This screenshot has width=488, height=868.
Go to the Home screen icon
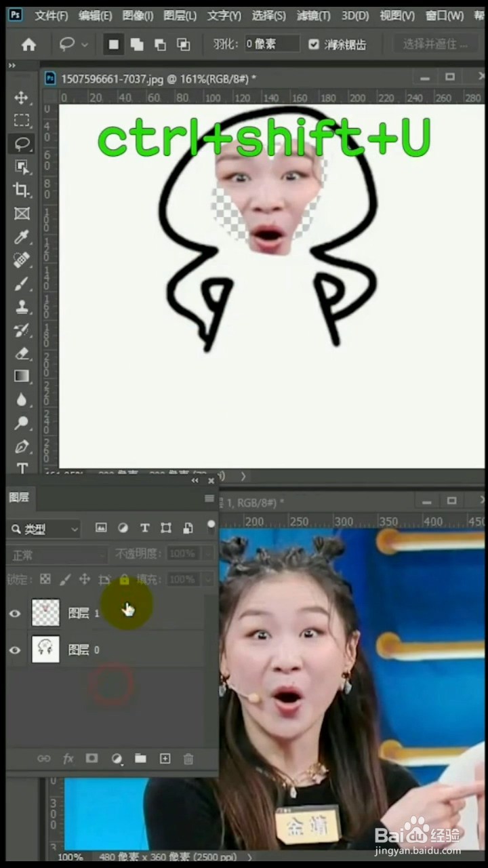pyautogui.click(x=28, y=45)
